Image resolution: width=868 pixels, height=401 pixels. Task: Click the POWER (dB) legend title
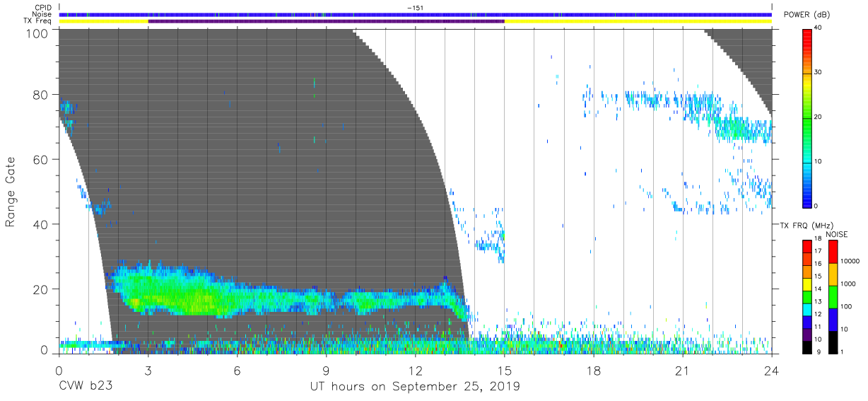[807, 15]
